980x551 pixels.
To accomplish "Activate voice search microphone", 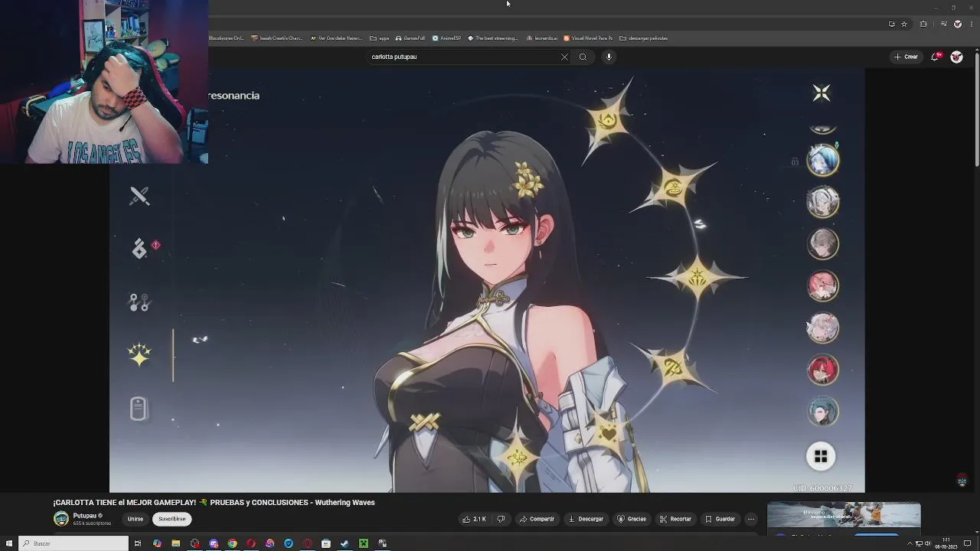I will coord(609,57).
